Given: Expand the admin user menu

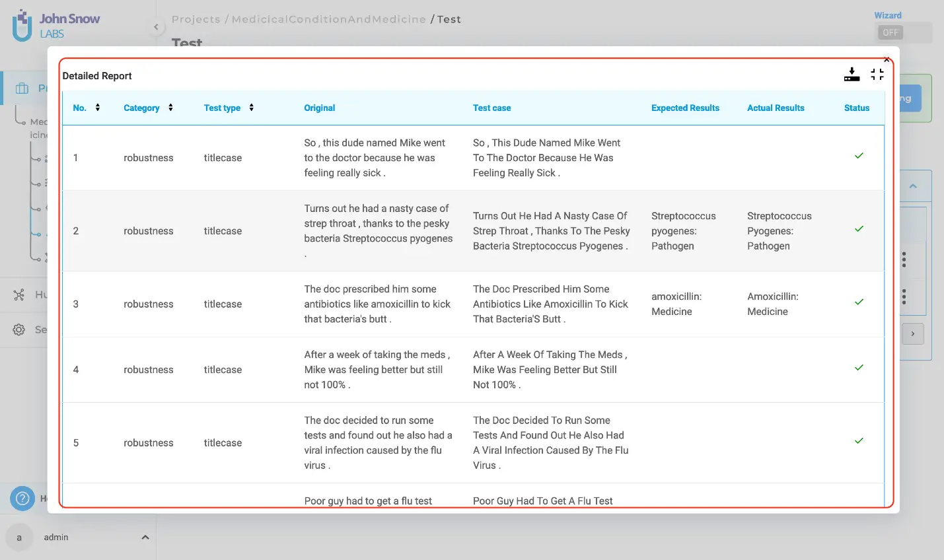Looking at the screenshot, I should pos(145,538).
